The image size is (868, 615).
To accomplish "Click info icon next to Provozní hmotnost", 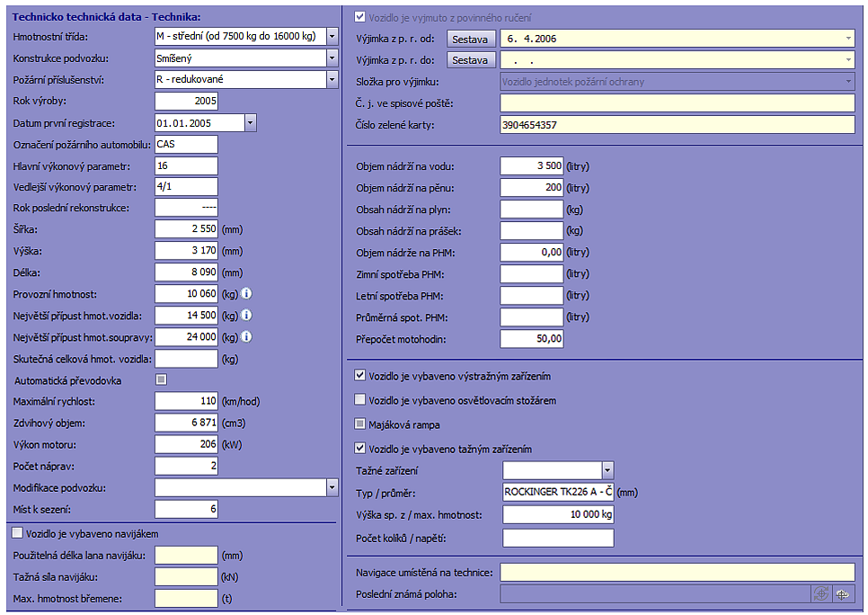I will [x=246, y=294].
